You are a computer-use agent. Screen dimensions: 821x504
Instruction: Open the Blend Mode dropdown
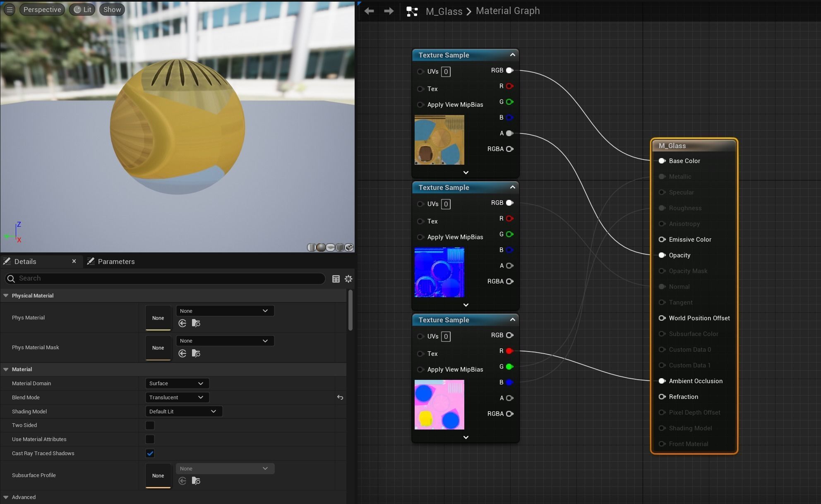(177, 397)
